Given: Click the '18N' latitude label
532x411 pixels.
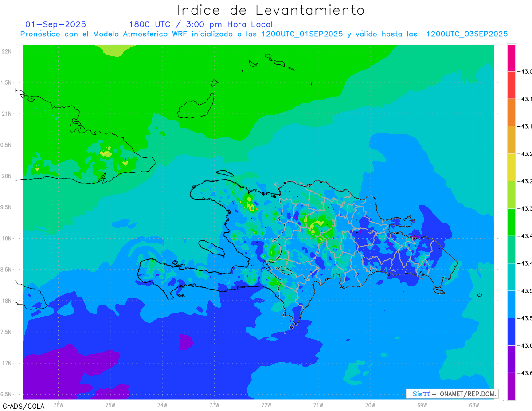Looking at the screenshot, I should 7,301.
